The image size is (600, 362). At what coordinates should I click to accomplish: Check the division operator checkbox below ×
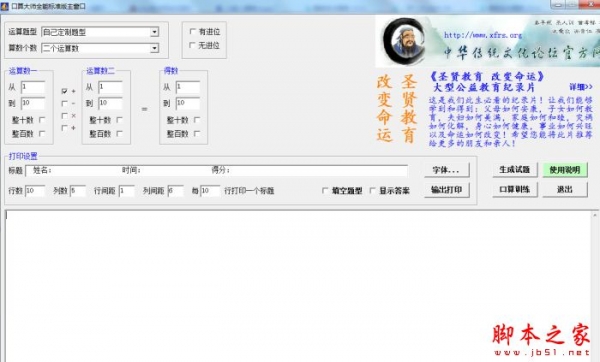[64, 128]
